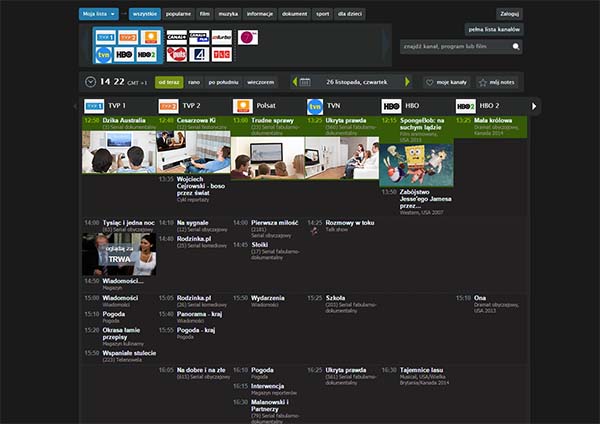
Task: Open the Tajemnice lasu listing
Action: coord(421,370)
